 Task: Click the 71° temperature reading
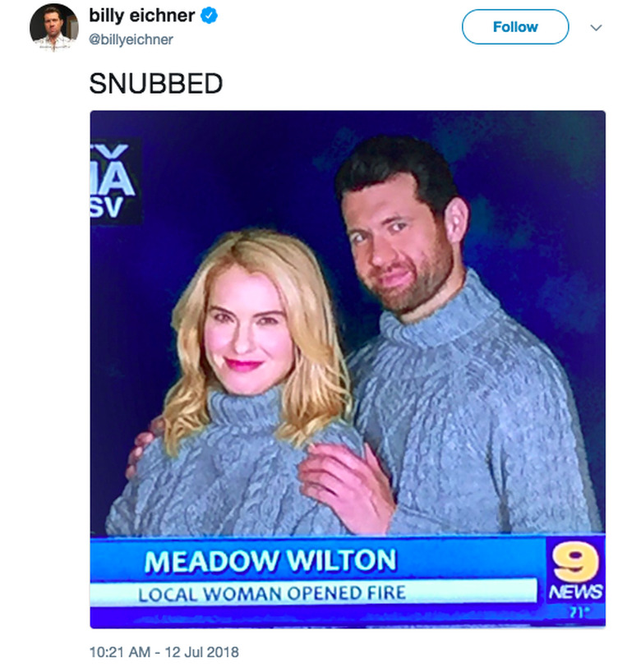click(x=577, y=613)
